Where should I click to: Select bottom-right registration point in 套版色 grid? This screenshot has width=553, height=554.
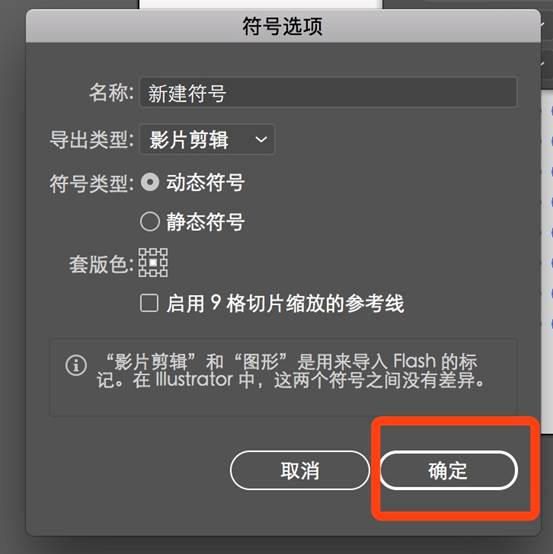[x=164, y=273]
